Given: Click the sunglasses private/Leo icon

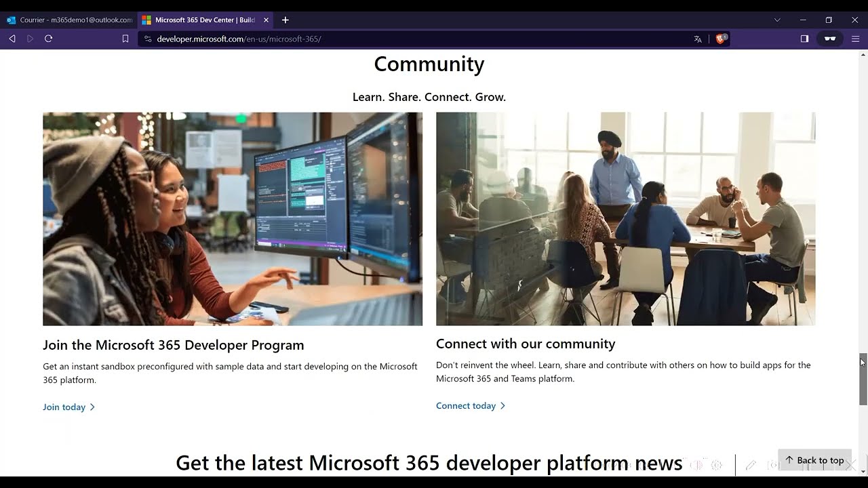Looking at the screenshot, I should pyautogui.click(x=830, y=39).
